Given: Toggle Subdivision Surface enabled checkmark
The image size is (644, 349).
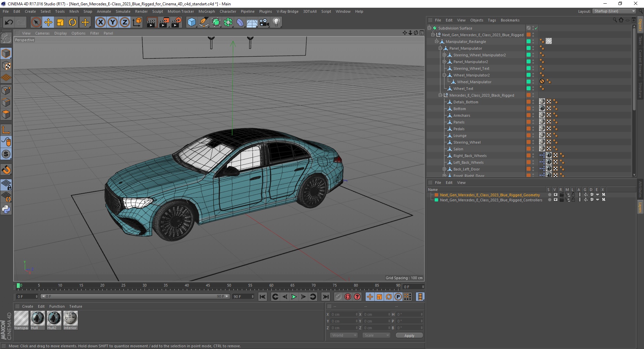Looking at the screenshot, I should tap(536, 28).
